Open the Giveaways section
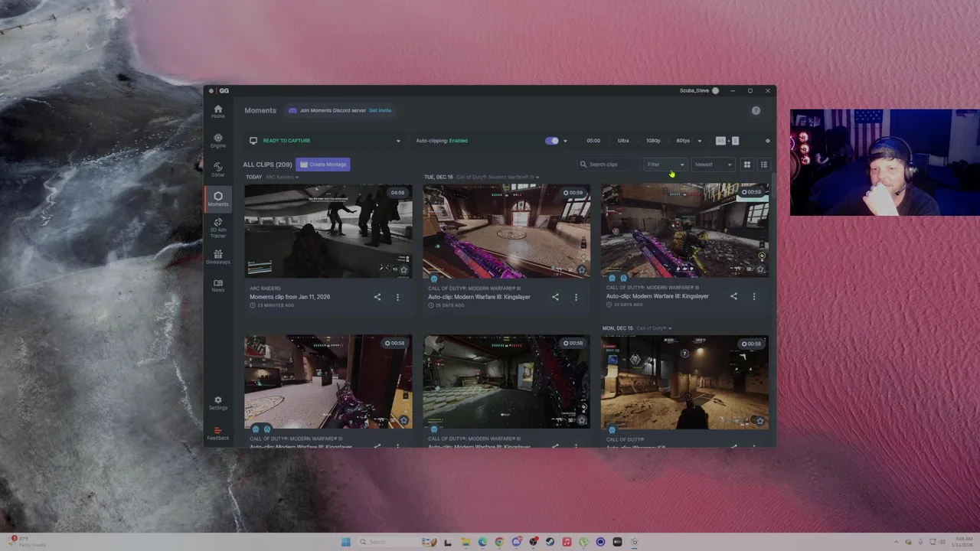 click(x=218, y=257)
